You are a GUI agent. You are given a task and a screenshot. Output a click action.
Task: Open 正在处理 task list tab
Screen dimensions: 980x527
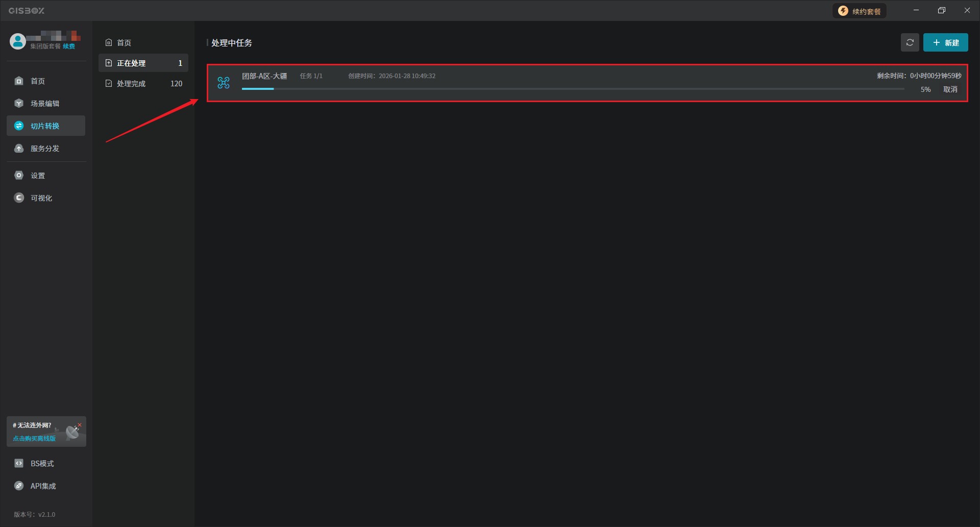143,63
